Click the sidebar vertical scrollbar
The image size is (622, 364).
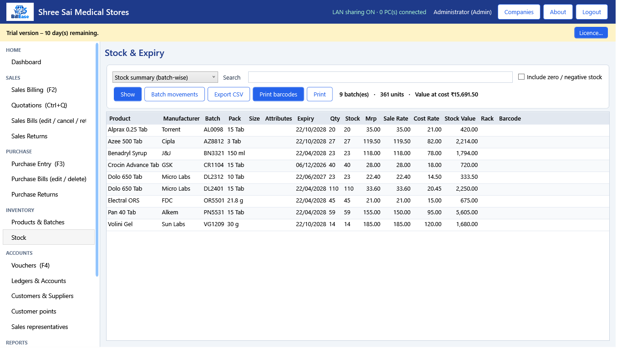point(97,159)
